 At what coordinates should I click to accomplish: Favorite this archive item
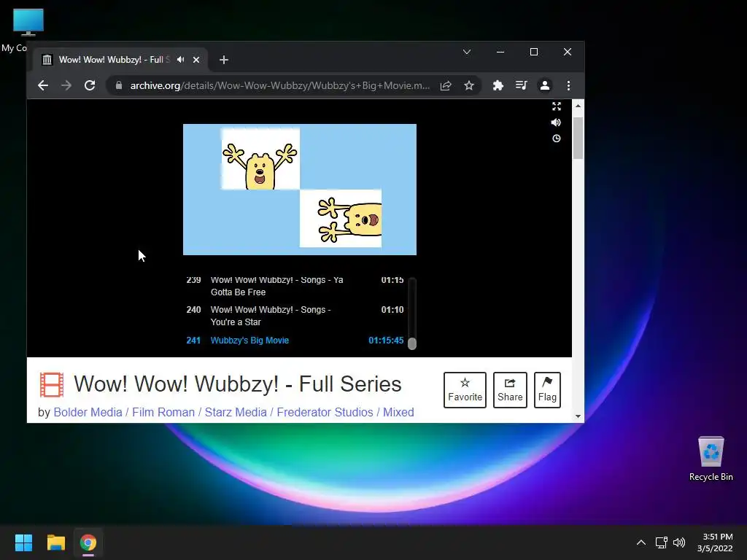tap(465, 390)
